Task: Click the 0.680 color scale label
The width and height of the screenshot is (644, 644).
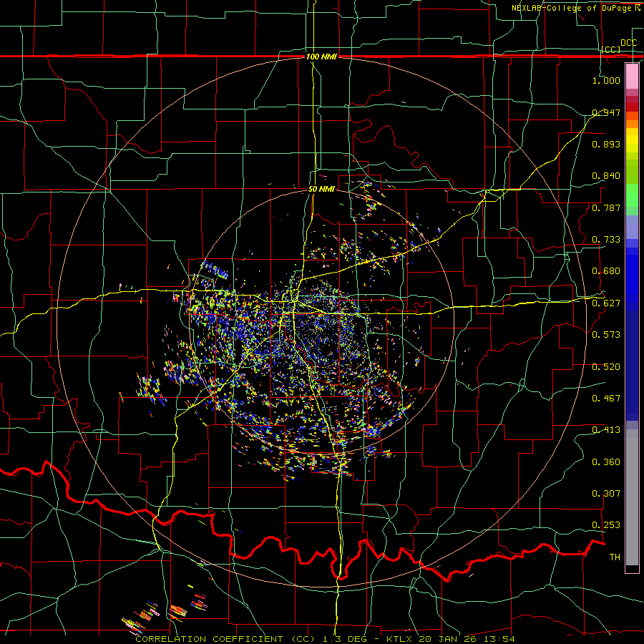Action: [606, 270]
